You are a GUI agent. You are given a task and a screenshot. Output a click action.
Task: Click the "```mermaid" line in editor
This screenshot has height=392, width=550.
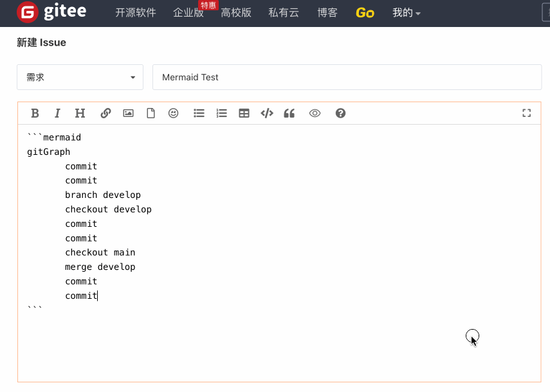54,138
